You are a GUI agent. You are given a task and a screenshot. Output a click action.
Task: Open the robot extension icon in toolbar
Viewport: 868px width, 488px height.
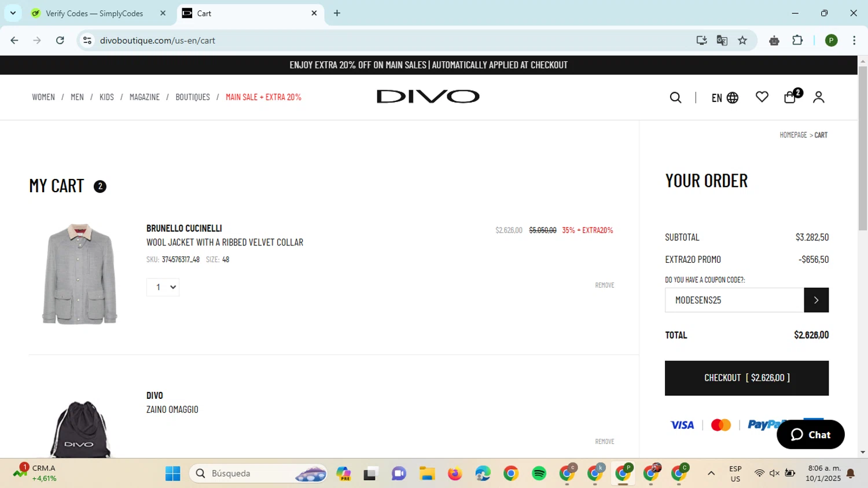[774, 41]
